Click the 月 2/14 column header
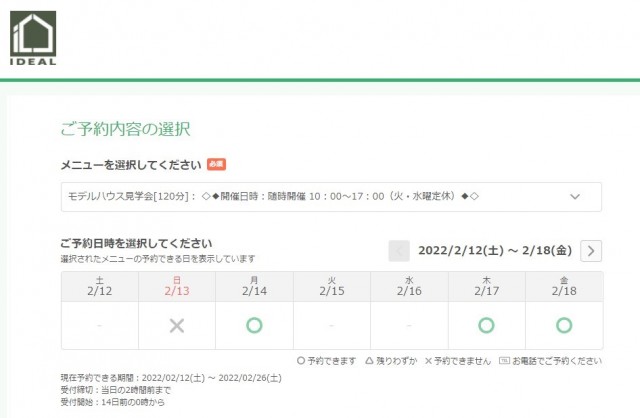640x418 pixels. click(x=254, y=286)
